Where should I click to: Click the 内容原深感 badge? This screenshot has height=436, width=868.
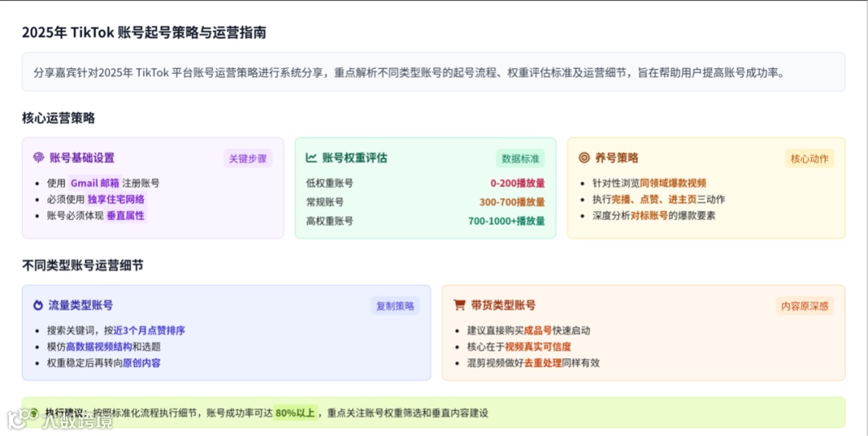(x=805, y=305)
